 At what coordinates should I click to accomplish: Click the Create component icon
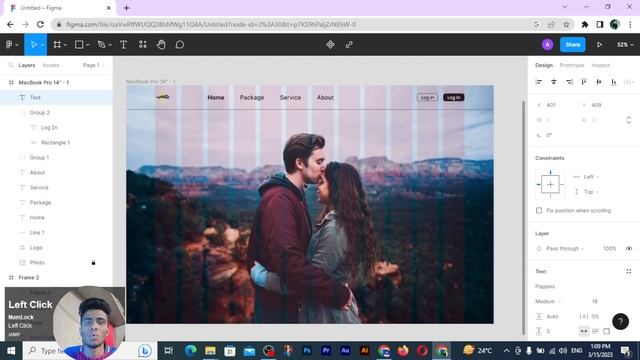click(x=330, y=44)
